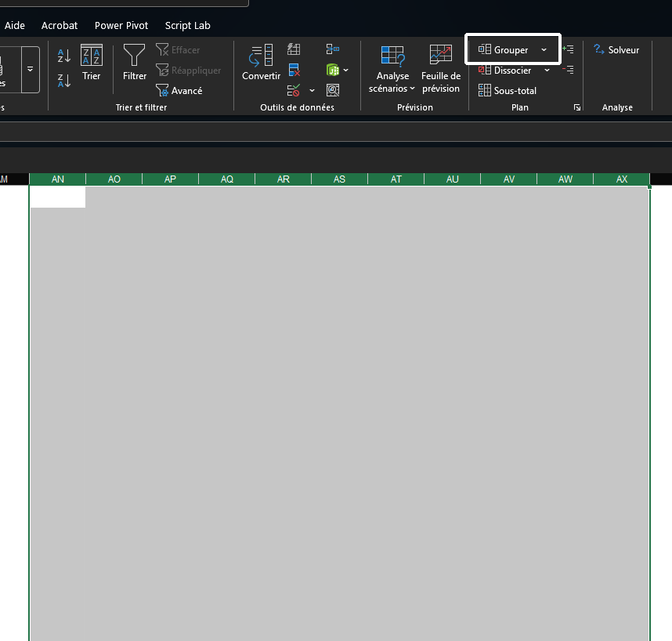
Task: Open the Trier custom sort dialog
Action: 92,63
